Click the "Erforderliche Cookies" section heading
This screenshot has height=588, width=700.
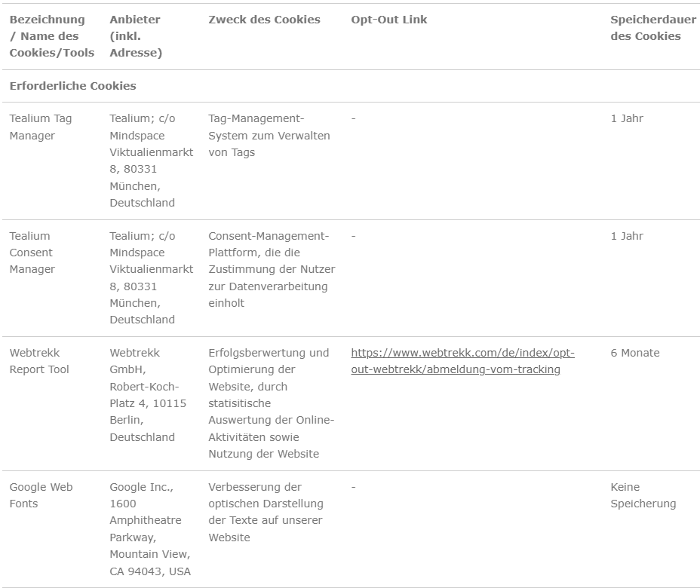coord(72,86)
